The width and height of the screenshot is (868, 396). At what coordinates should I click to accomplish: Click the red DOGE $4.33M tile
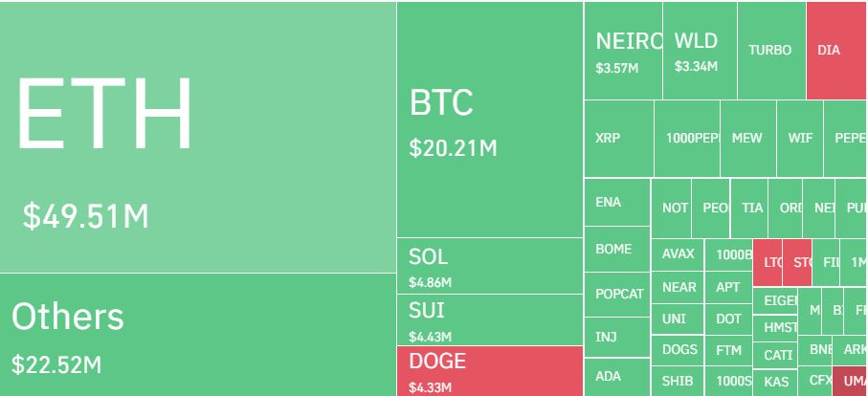490,371
